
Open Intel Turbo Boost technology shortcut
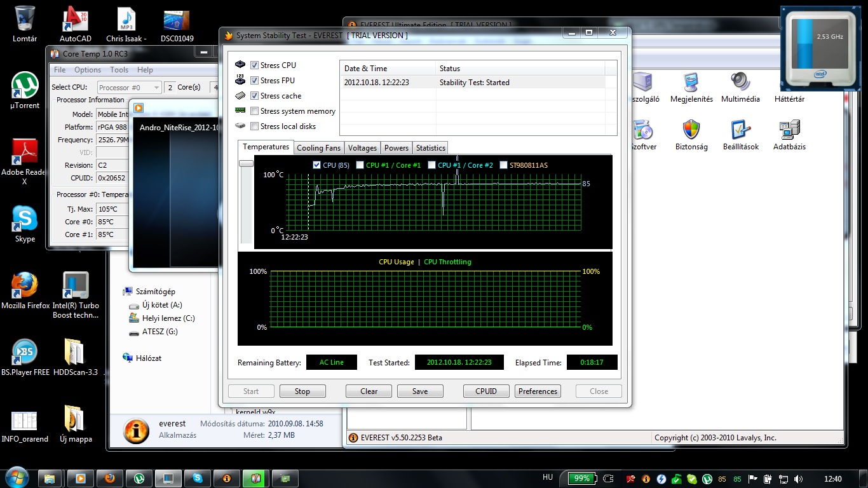tap(76, 295)
